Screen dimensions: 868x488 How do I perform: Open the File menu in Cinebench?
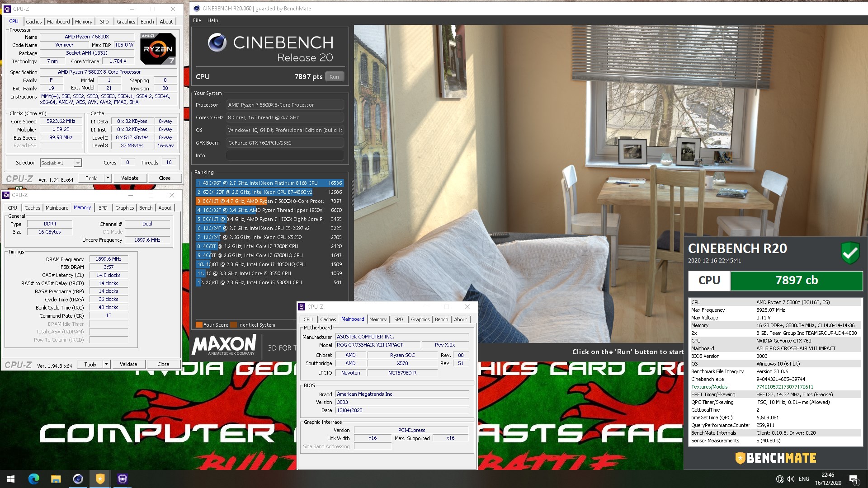click(197, 20)
